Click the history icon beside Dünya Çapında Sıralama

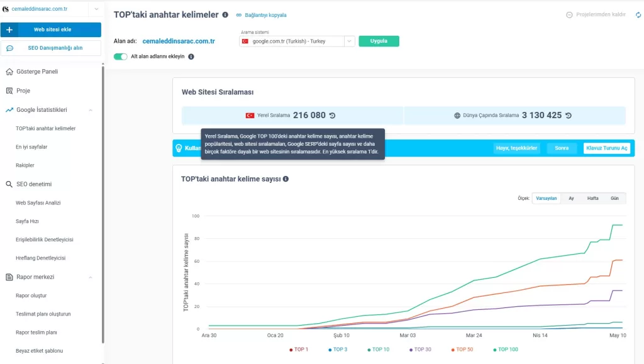[568, 116]
